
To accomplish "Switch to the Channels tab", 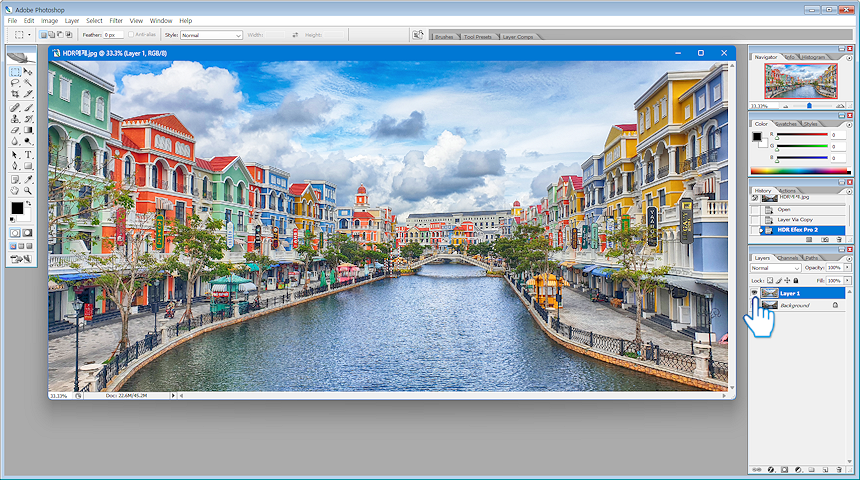I will (788, 258).
